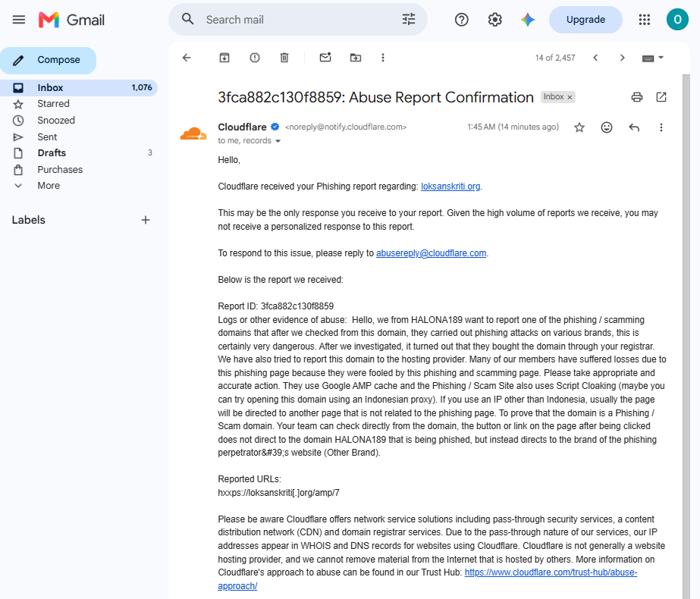Open the Gemini sparkle icon
The width and height of the screenshot is (700, 599).
point(528,20)
